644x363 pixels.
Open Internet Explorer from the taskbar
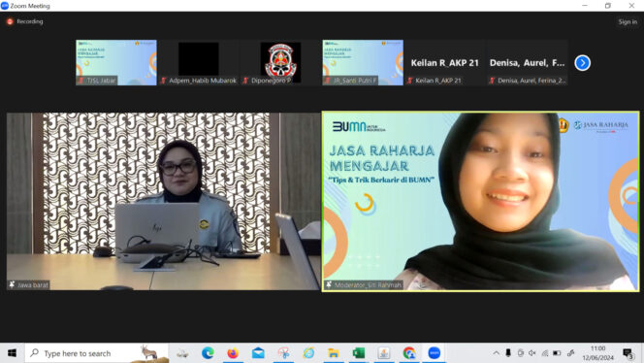pyautogui.click(x=308, y=353)
